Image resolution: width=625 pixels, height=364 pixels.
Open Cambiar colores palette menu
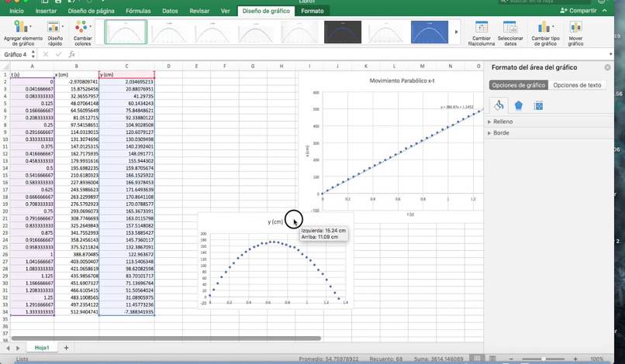(82, 33)
